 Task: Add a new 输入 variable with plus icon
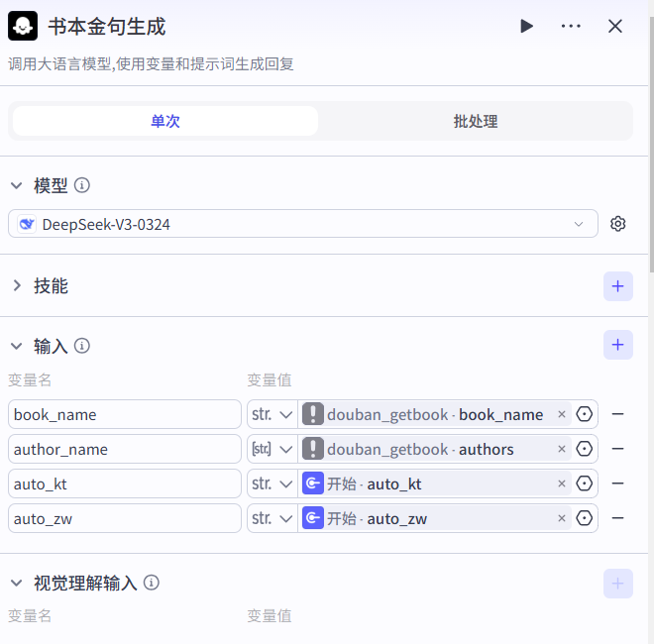(617, 345)
